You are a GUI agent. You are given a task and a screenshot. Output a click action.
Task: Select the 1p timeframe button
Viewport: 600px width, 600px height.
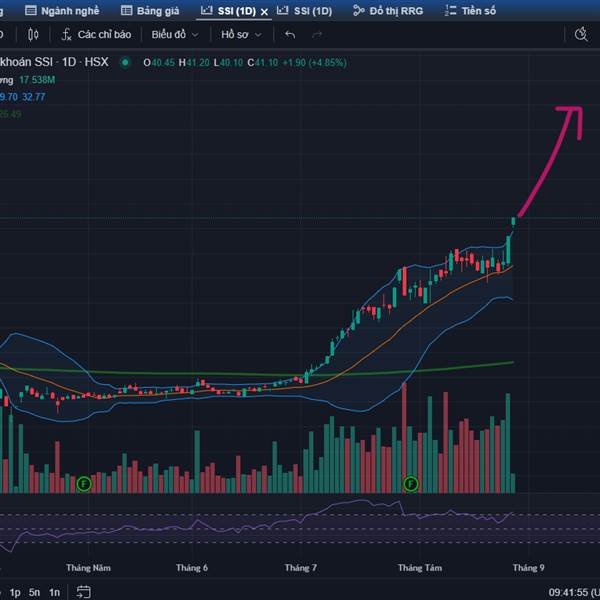coord(15,592)
